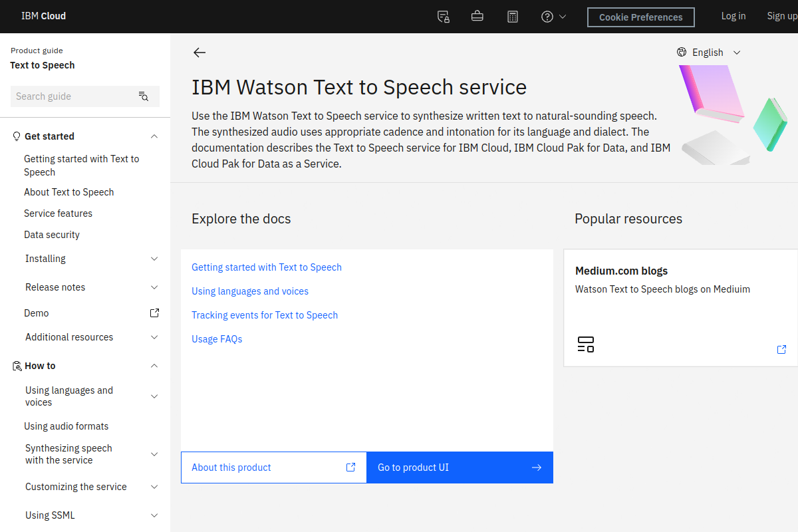Open the English language dropdown
The image size is (798, 532).
coord(709,53)
